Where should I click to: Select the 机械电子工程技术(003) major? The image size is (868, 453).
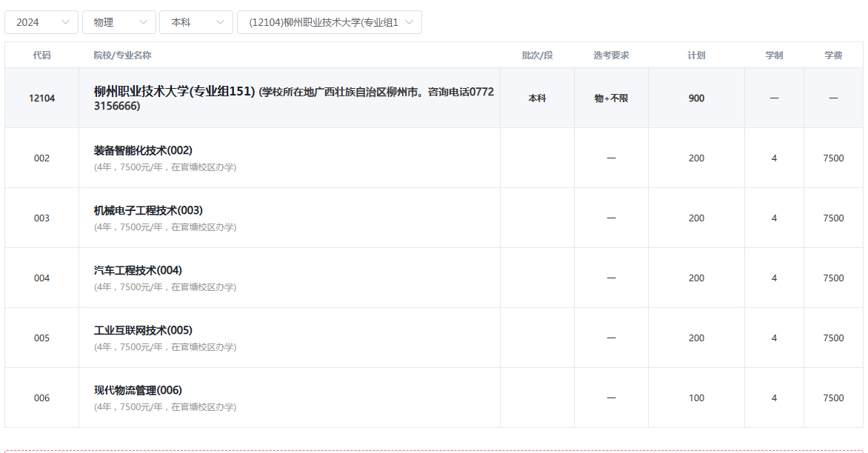pyautogui.click(x=148, y=210)
